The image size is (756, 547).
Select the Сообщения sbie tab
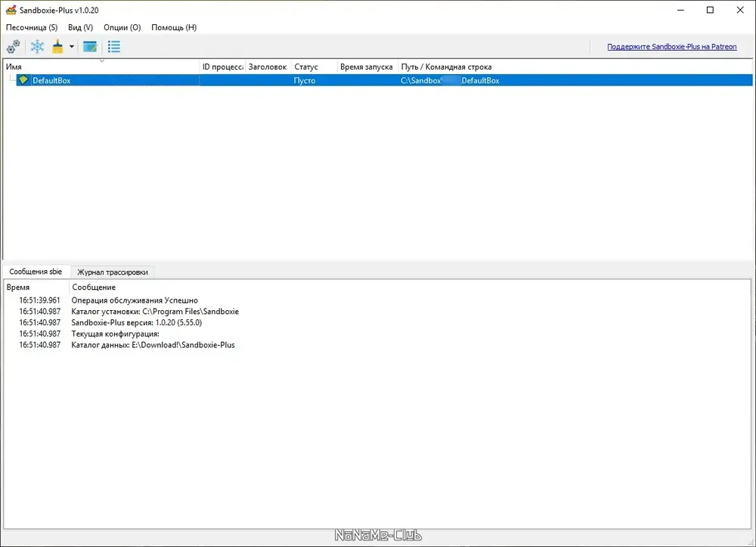tap(36, 272)
